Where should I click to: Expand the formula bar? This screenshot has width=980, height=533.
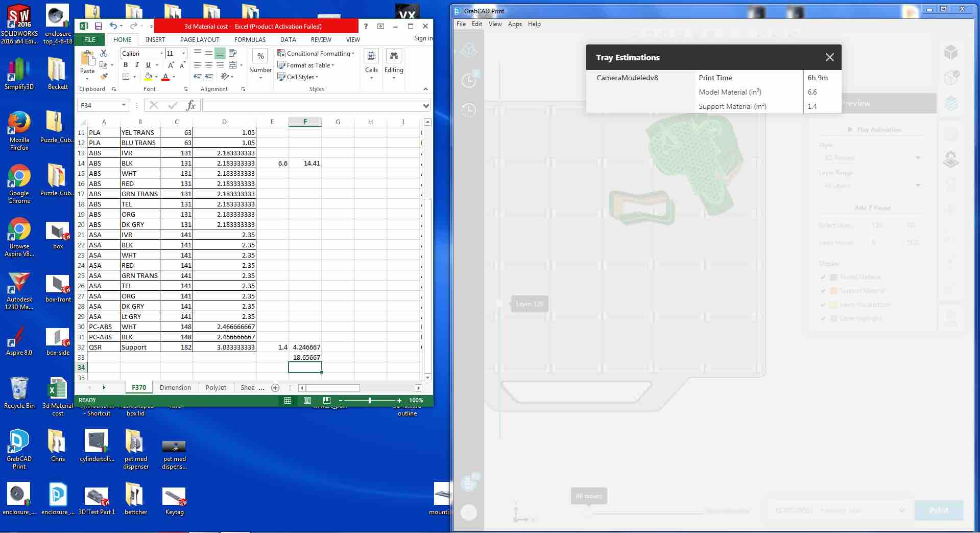coord(426,106)
